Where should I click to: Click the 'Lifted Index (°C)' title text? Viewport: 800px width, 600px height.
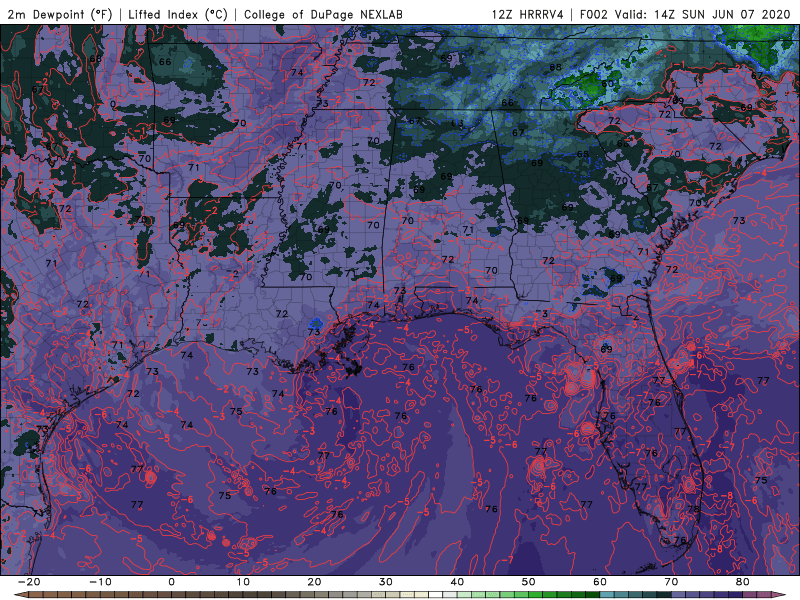click(x=178, y=15)
